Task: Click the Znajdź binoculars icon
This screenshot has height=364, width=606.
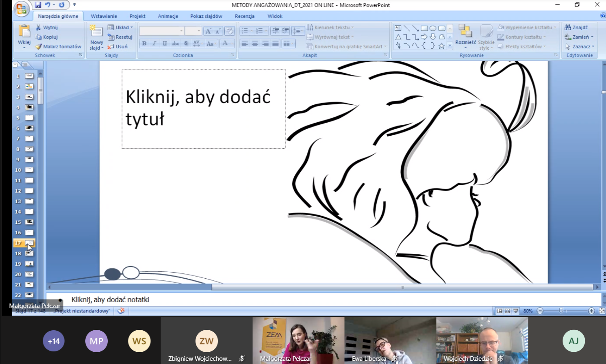Action: [x=568, y=28]
